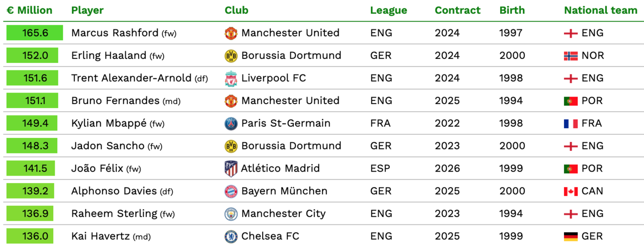Click the France flag next to FRA
The width and height of the screenshot is (644, 246).
pos(571,124)
